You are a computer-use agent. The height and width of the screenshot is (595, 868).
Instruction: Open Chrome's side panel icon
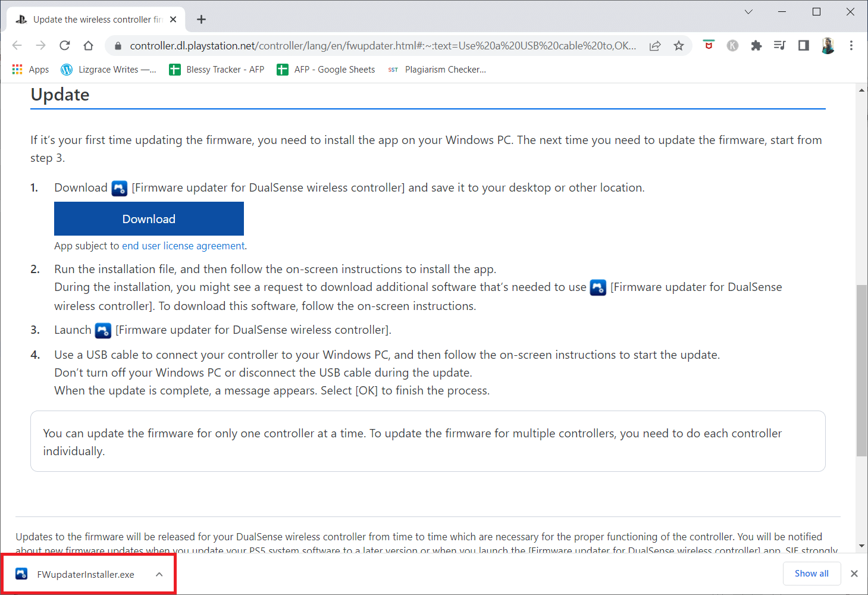(x=804, y=45)
